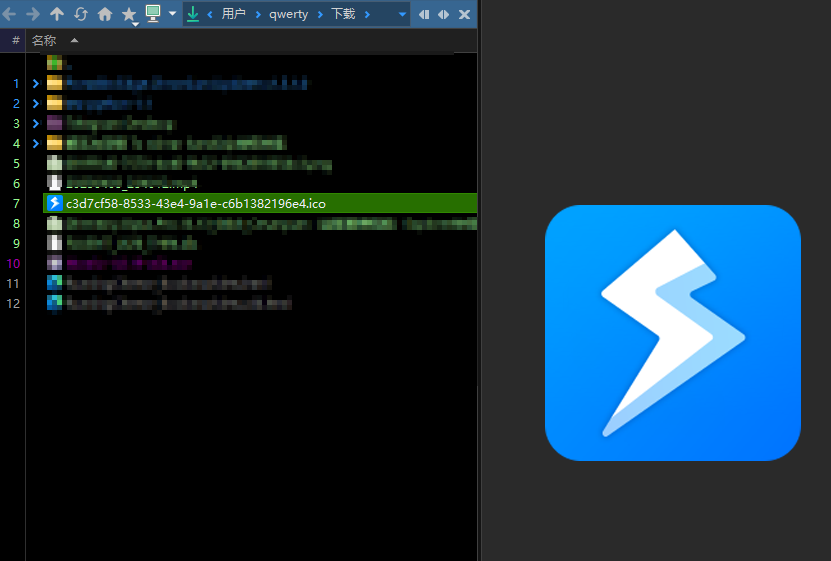The width and height of the screenshot is (831, 561).
Task: Go forward with the right arrow button
Action: click(33, 14)
